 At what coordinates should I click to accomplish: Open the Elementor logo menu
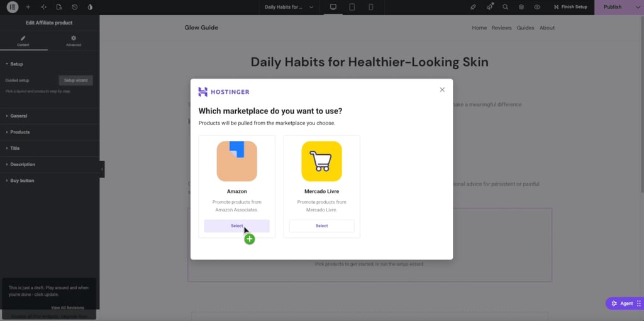13,7
